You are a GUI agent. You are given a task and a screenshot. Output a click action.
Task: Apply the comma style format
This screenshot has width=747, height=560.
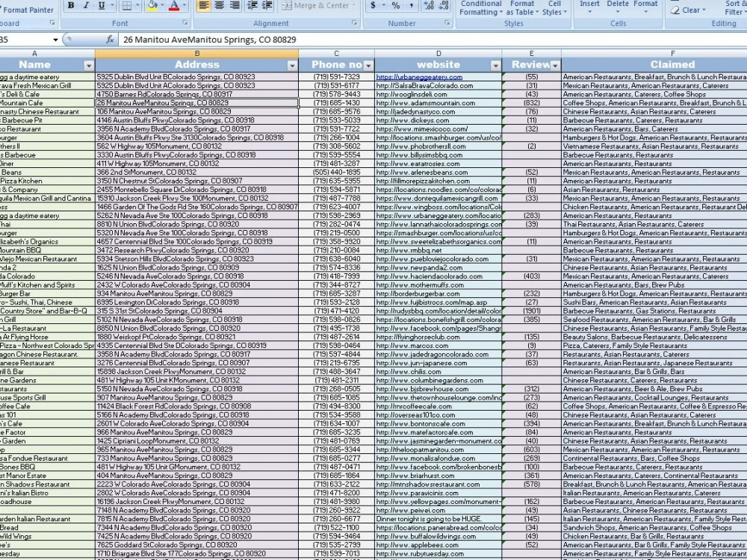click(x=411, y=6)
